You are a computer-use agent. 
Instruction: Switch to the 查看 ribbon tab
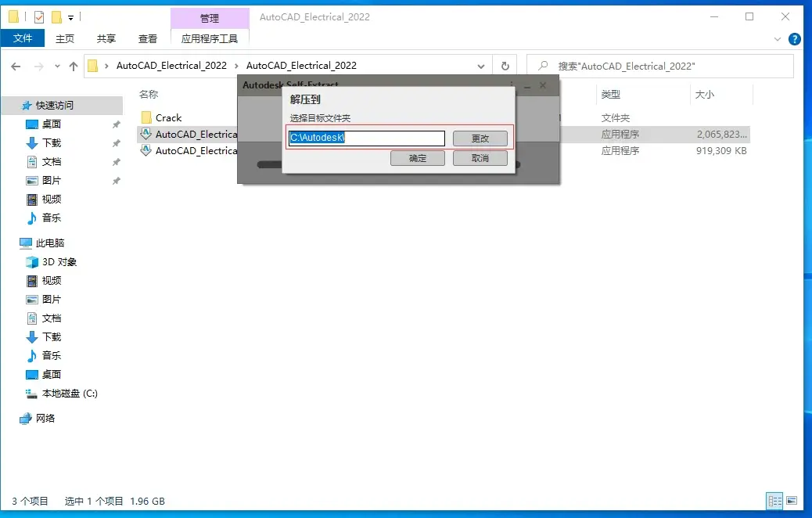click(148, 39)
